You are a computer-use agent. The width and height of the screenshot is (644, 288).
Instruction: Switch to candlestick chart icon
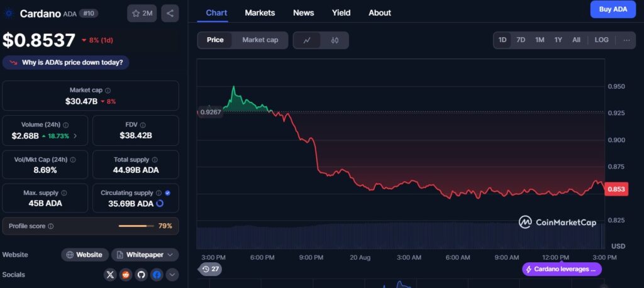click(335, 40)
